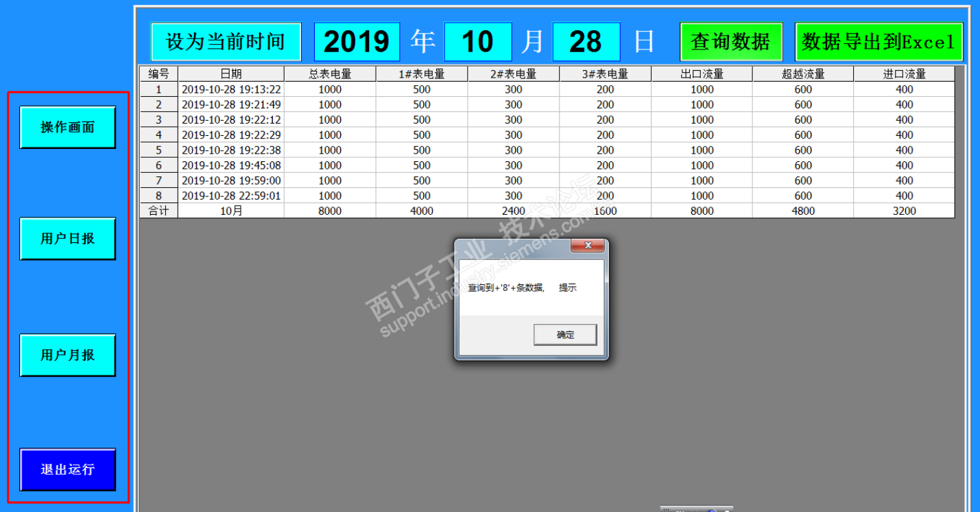Select the date cell 2019-10-28 19:13:22
Viewport: 980px width, 512px height.
coord(231,89)
